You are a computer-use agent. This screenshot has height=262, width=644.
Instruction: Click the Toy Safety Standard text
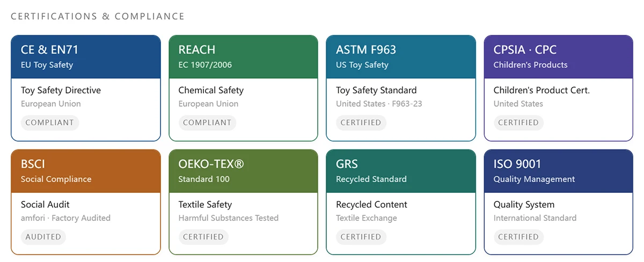click(x=376, y=90)
